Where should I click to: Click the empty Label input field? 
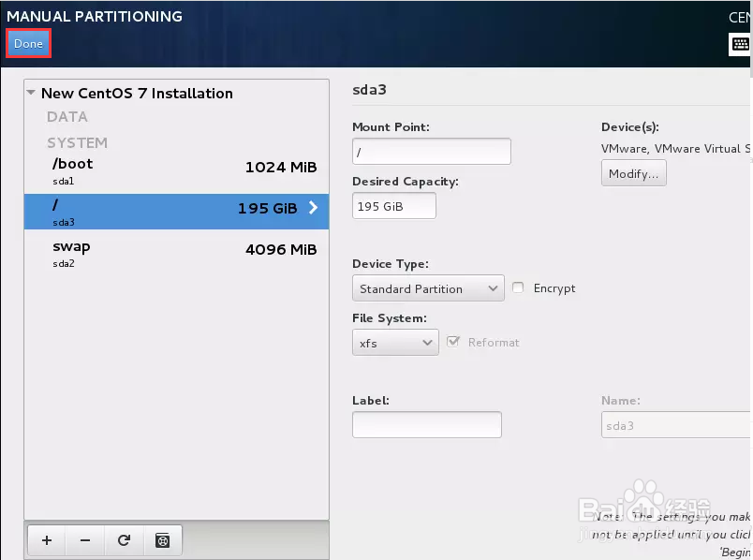coord(427,424)
